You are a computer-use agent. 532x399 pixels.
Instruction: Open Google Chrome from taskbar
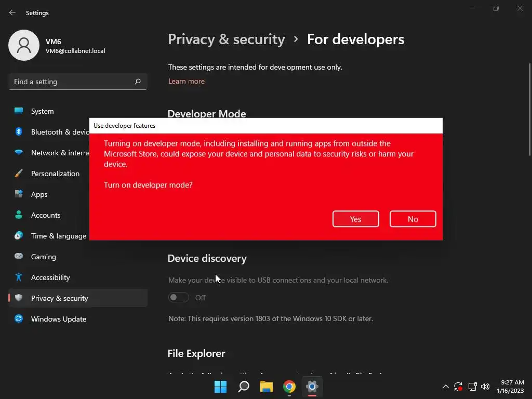[289, 387]
